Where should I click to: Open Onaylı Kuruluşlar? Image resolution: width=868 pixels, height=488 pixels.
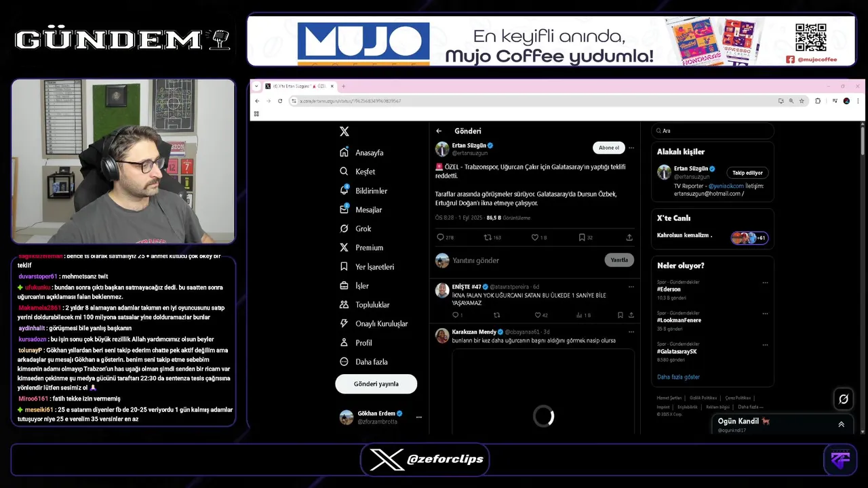tap(374, 323)
